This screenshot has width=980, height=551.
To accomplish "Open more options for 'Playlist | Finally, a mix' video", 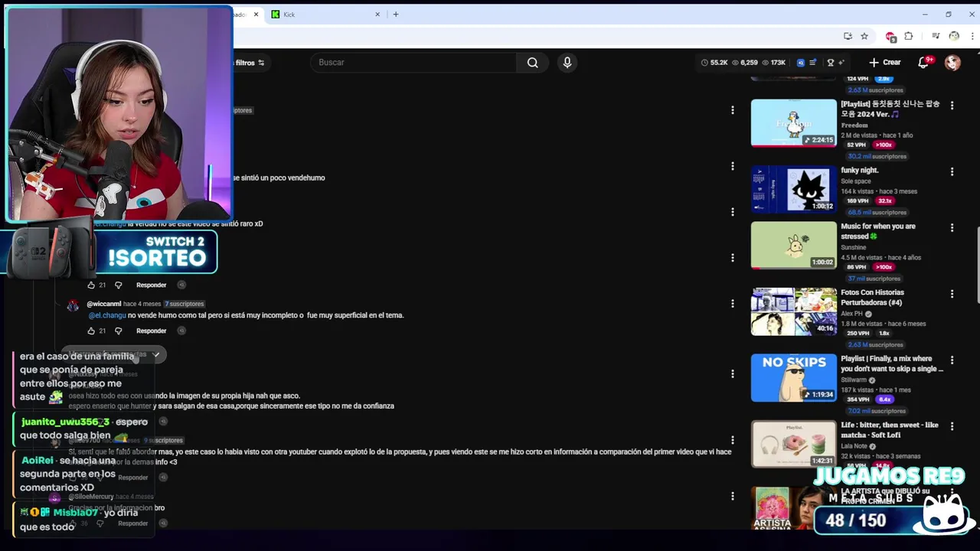I will [952, 360].
